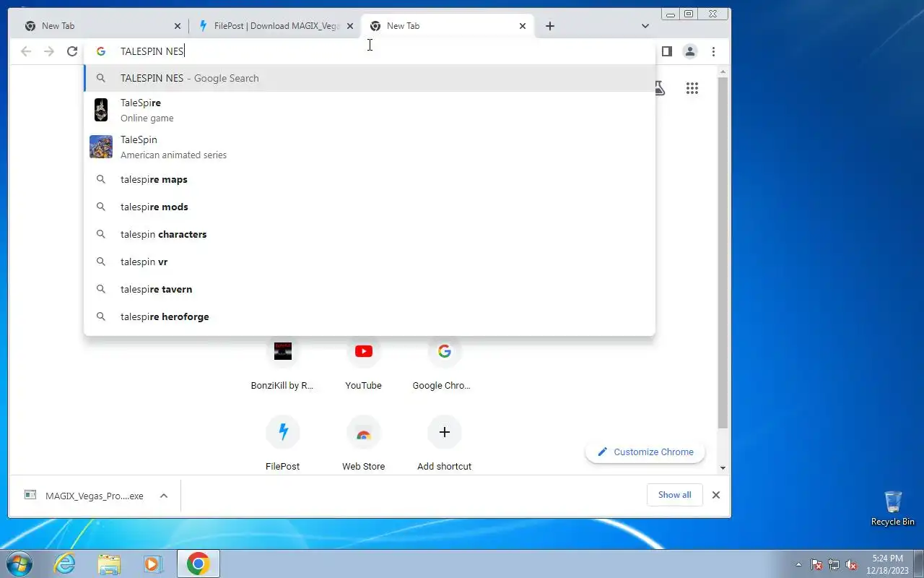Open the Chrome profile avatar
This screenshot has height=578, width=924.
coord(690,51)
